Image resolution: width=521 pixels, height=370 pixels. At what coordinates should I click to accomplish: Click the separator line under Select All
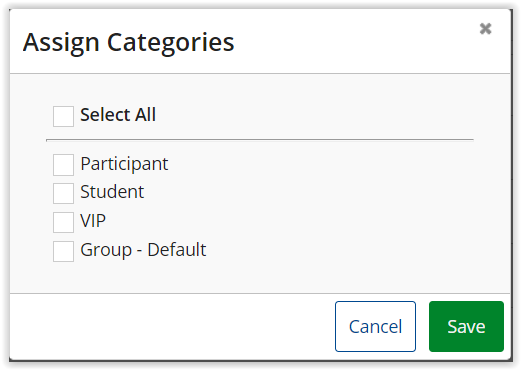pyautogui.click(x=260, y=140)
